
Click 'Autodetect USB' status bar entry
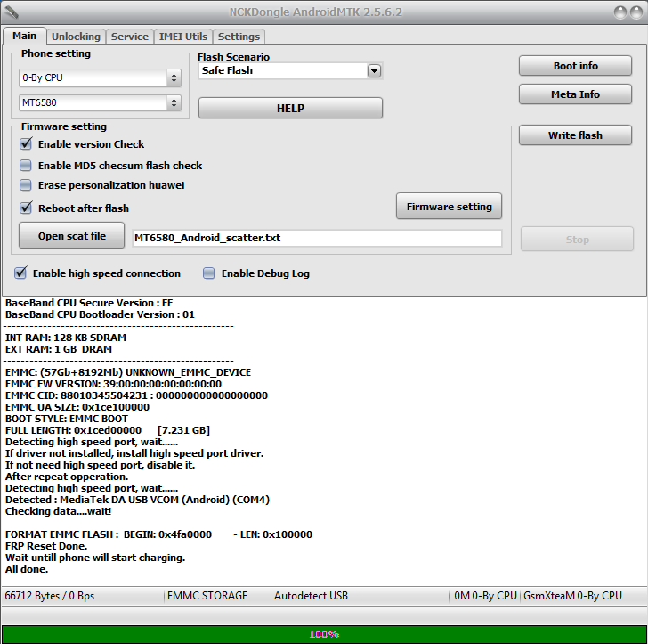point(312,596)
